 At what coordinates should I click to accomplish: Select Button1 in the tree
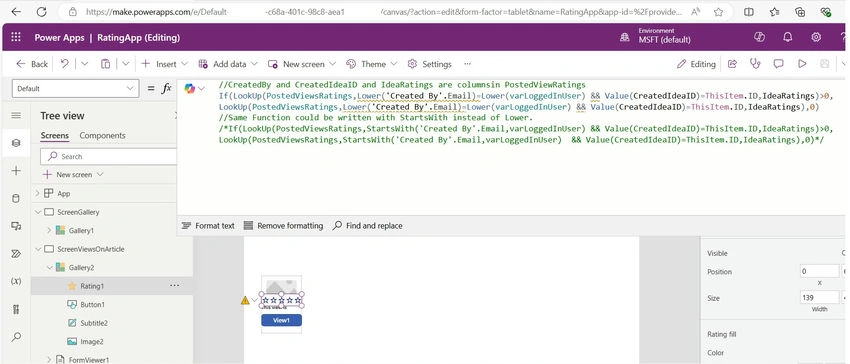93,304
